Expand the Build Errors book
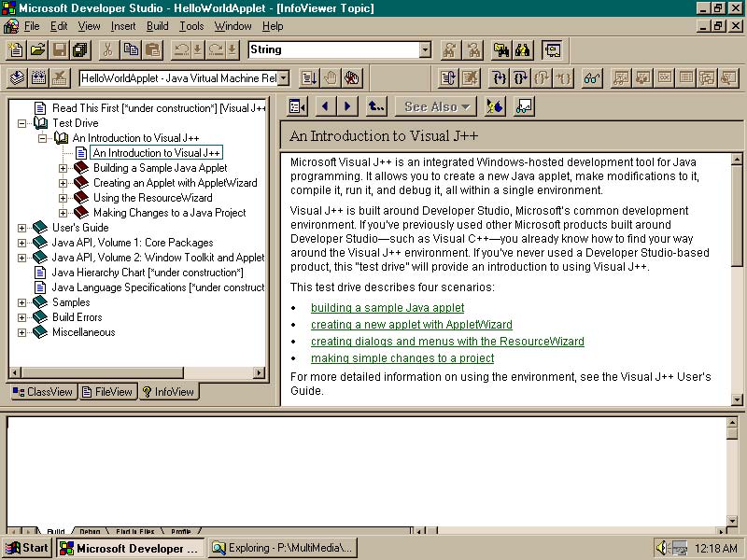The width and height of the screenshot is (747, 560). [x=21, y=317]
